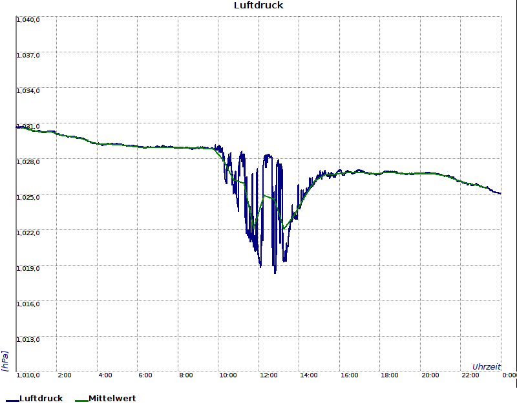The image size is (517, 420).
Task: Click the 1,025,0 y-axis value
Action: click(28, 198)
